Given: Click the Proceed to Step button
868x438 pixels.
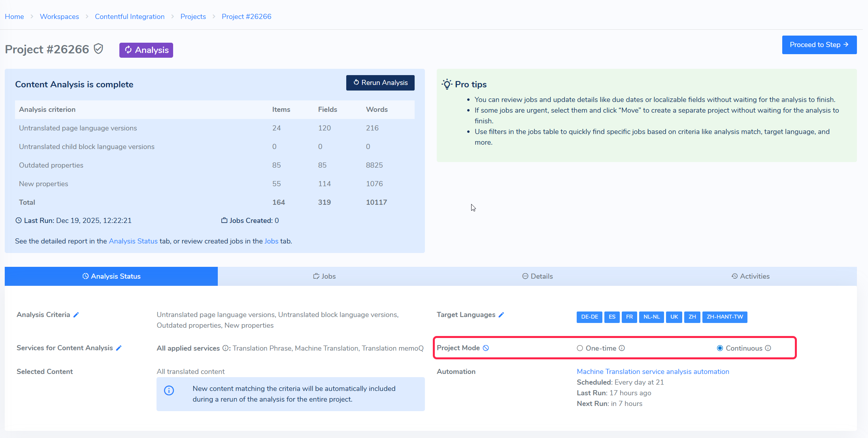Looking at the screenshot, I should tap(819, 45).
